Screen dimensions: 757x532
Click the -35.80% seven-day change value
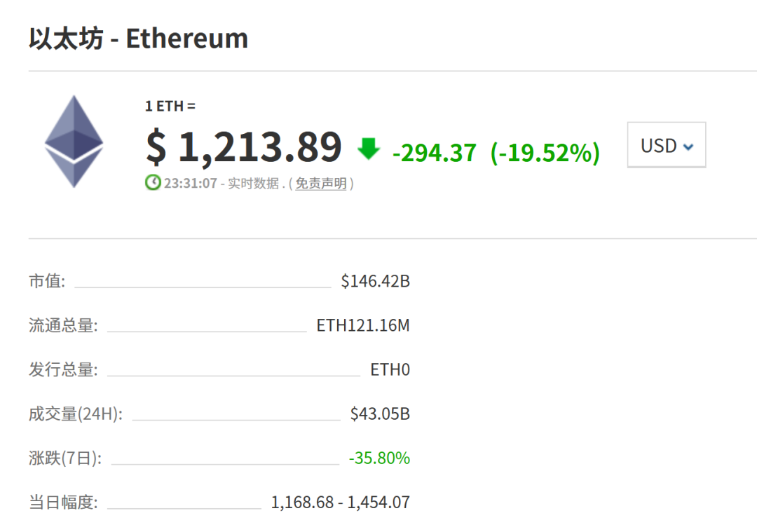click(379, 458)
